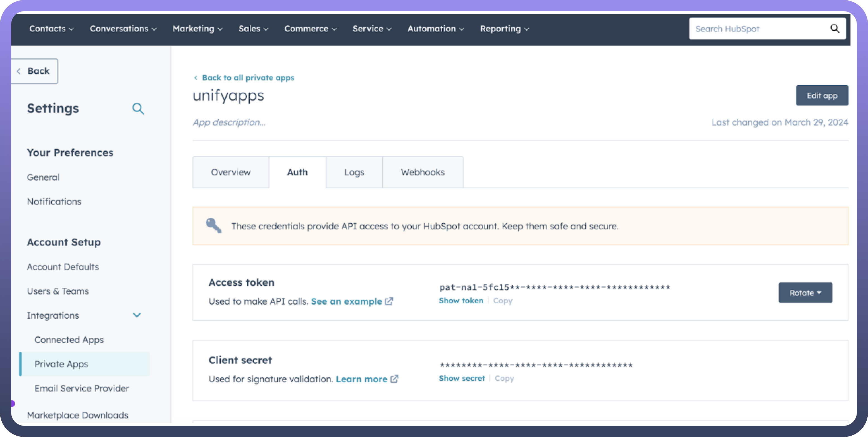Viewport: 868px width, 437px height.
Task: Go back to all private apps
Action: [x=248, y=78]
